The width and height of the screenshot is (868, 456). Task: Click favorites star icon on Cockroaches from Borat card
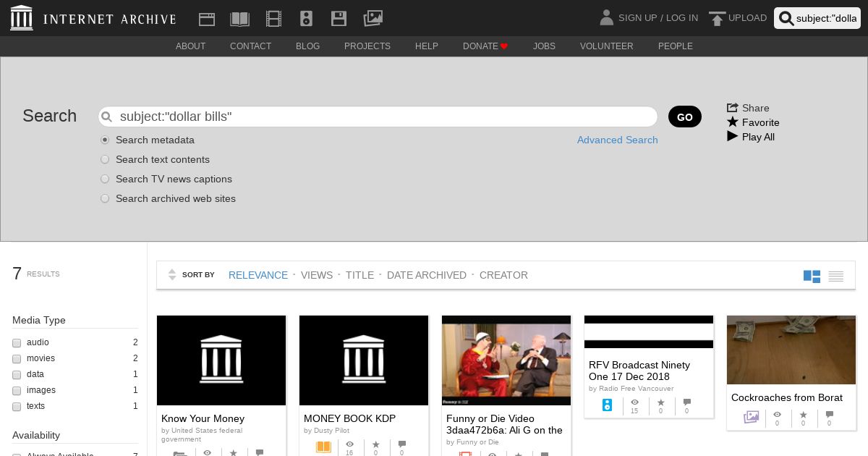click(803, 415)
